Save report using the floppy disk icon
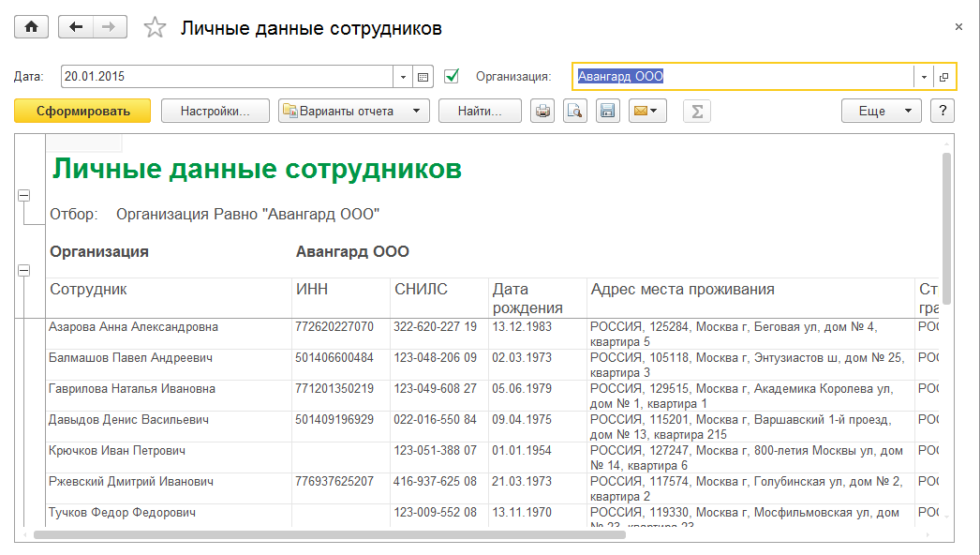 (606, 112)
